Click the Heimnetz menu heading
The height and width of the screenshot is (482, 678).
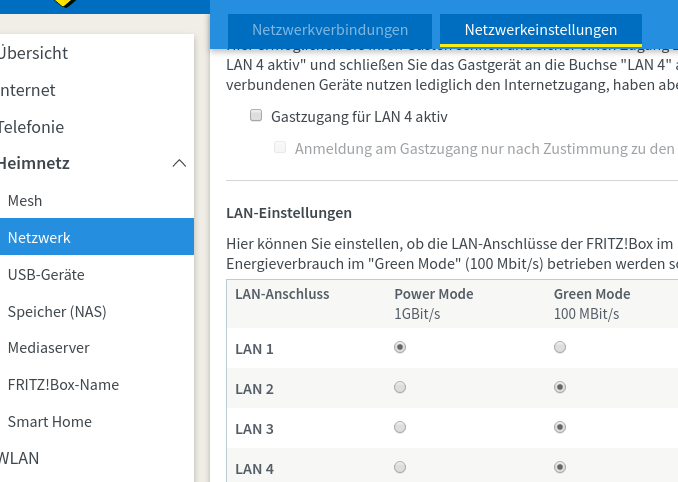coord(35,163)
